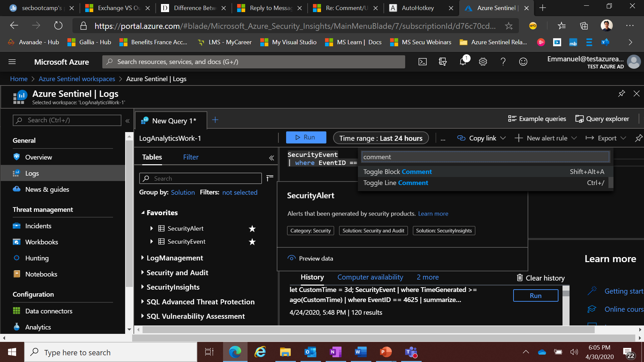Click the feedback smiley icon
This screenshot has height=362, width=644.
coord(523,62)
